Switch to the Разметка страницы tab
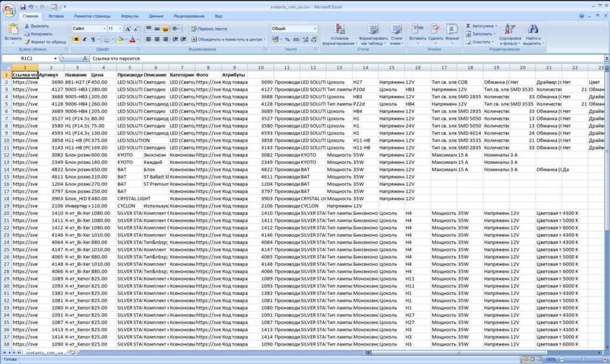Image resolution: width=610 pixels, height=364 pixels. [92, 16]
